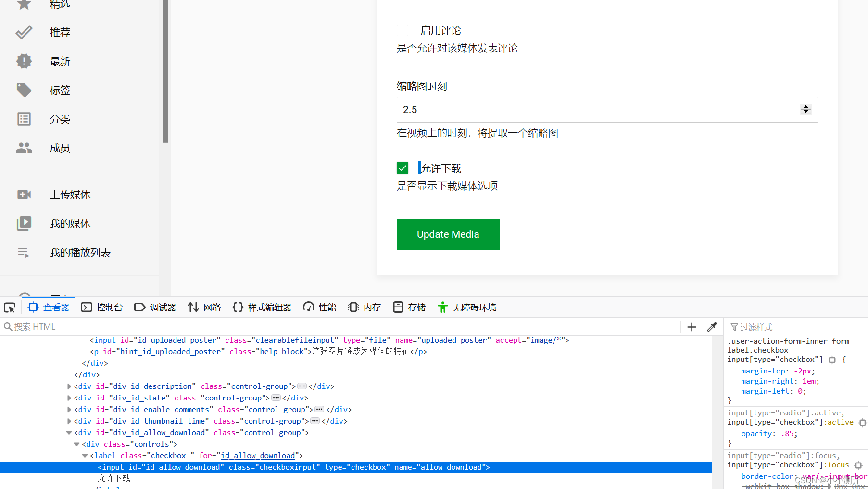The image size is (868, 489).
Task: Click the 允许下载 checkbox label text
Action: coord(441,168)
